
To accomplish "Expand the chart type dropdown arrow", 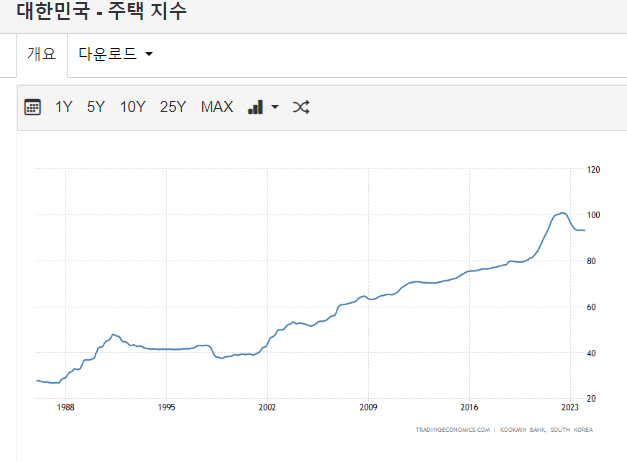I will point(275,107).
